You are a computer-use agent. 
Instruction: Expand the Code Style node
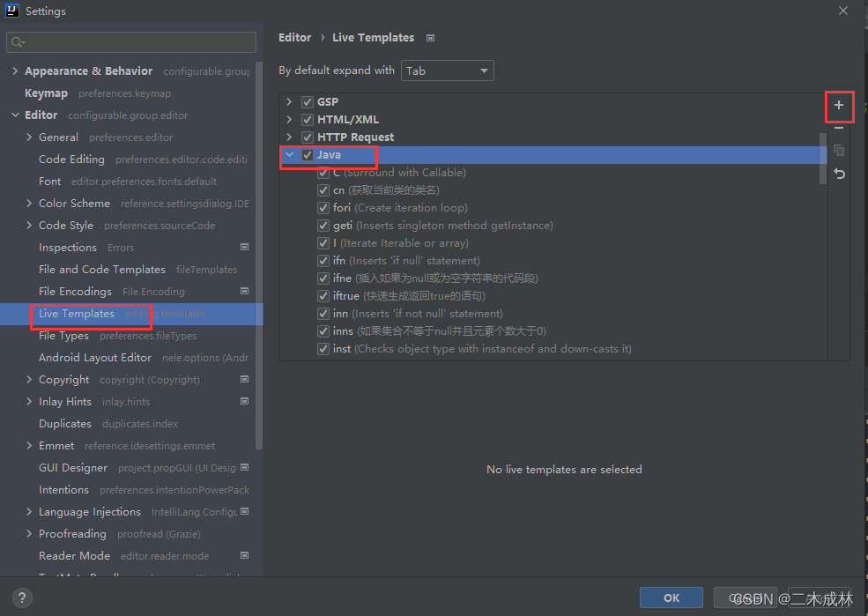pyautogui.click(x=29, y=226)
